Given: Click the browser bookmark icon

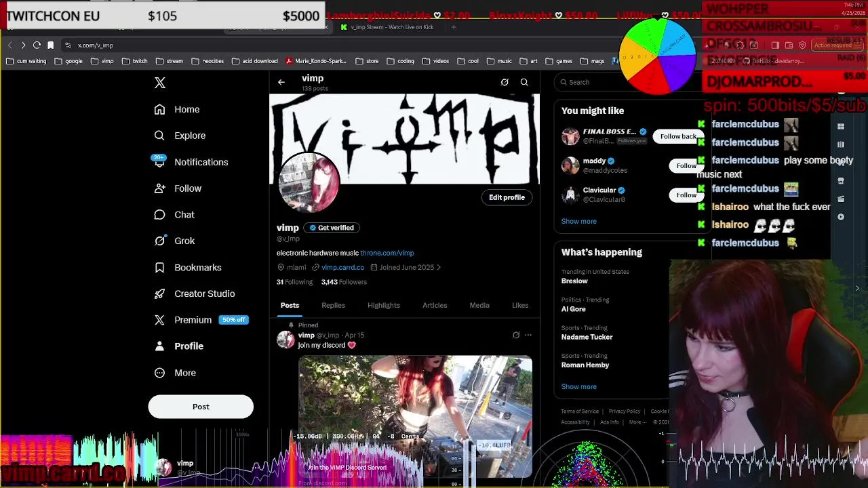Looking at the screenshot, I should click(50, 45).
